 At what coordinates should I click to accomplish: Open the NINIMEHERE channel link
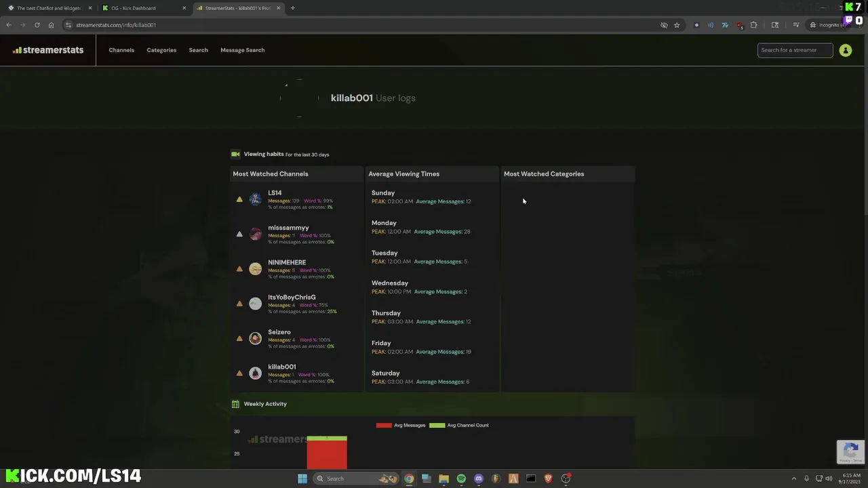click(287, 262)
